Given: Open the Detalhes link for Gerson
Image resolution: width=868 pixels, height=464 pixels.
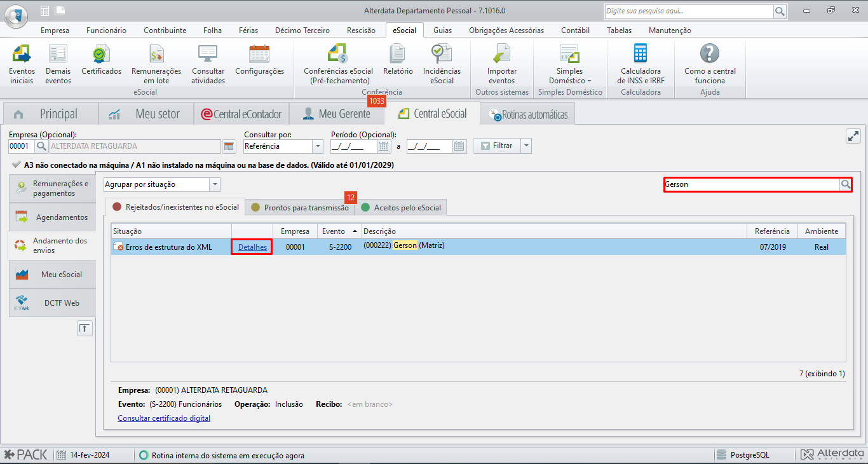Looking at the screenshot, I should pos(252,247).
